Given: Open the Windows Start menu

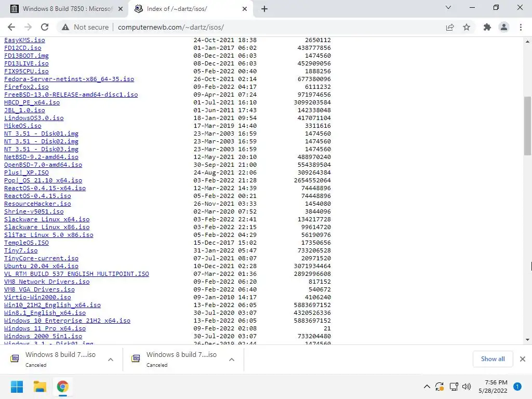Looking at the screenshot, I should [x=17, y=387].
